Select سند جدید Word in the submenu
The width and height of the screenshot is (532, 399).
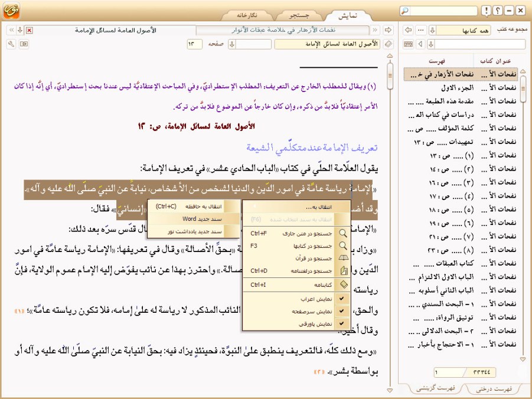point(194,219)
